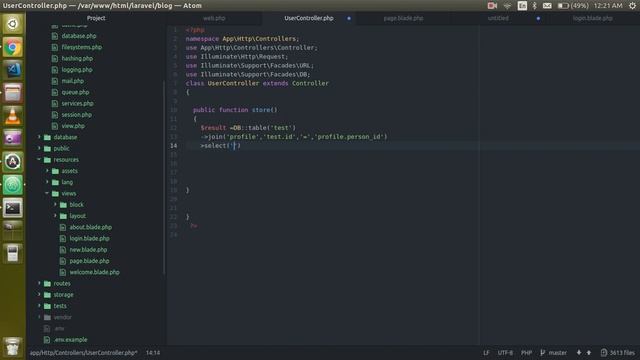Click the 14:14 cursor position indicator
This screenshot has height=360, width=640.
pyautogui.click(x=153, y=353)
